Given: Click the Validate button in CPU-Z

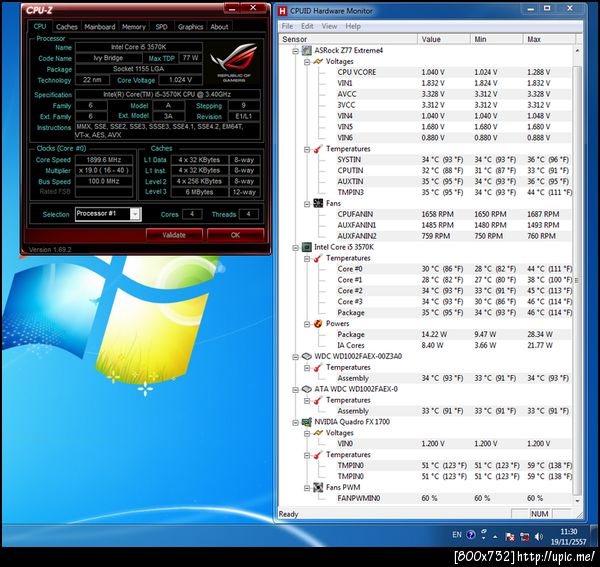Looking at the screenshot, I should (174, 235).
